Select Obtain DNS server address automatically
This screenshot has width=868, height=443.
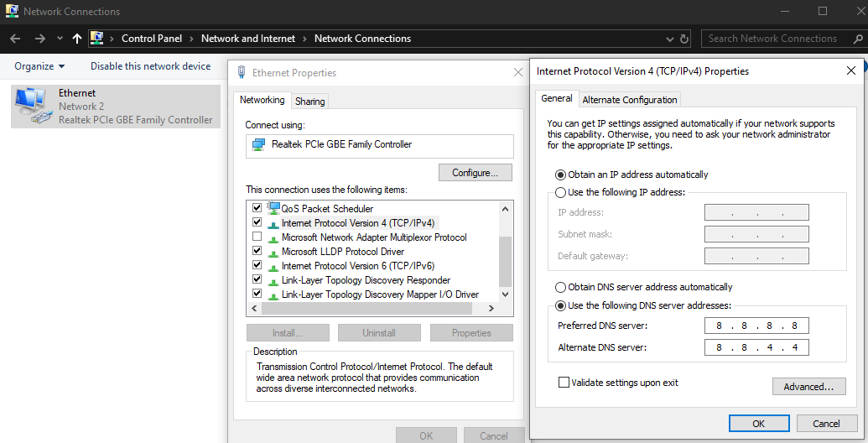561,287
